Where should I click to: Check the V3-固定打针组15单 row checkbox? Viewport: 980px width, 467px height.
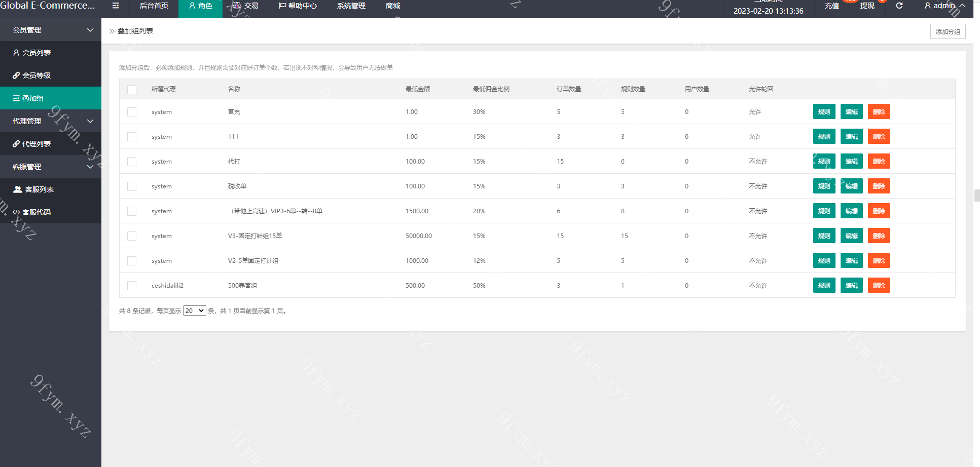coord(132,236)
